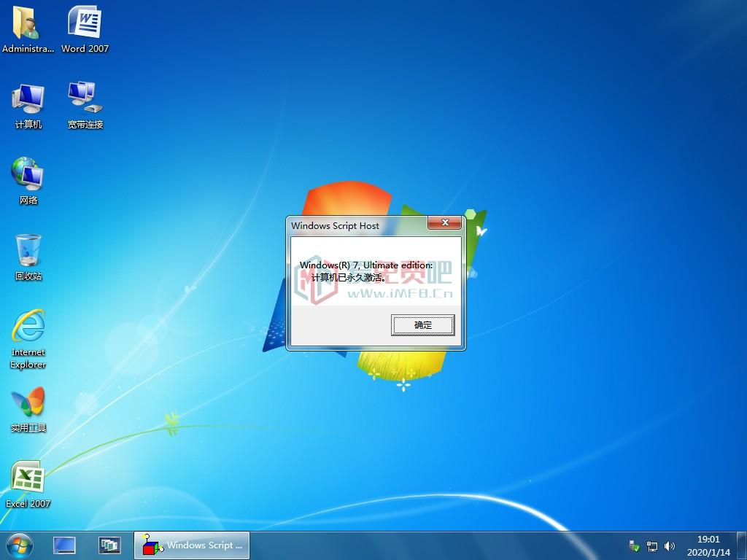Image resolution: width=747 pixels, height=560 pixels.
Task: Launch Excel 2007 from desktop
Action: click(28, 485)
